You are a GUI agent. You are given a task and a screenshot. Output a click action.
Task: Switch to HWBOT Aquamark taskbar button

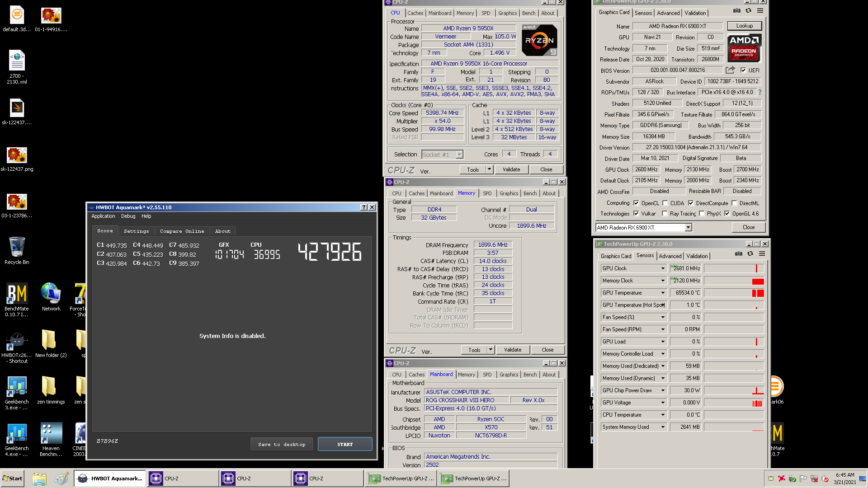click(x=110, y=479)
